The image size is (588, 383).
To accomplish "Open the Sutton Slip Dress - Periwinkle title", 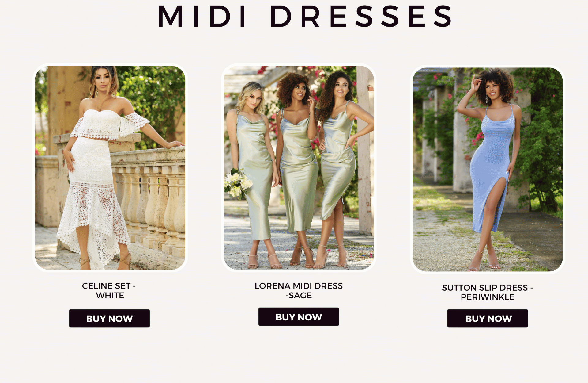I will point(488,292).
